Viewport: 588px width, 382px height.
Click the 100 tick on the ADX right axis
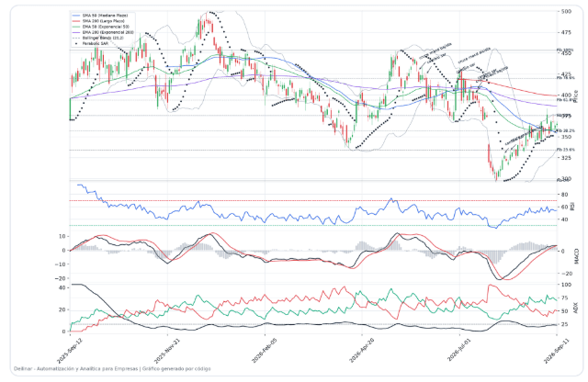(566, 285)
